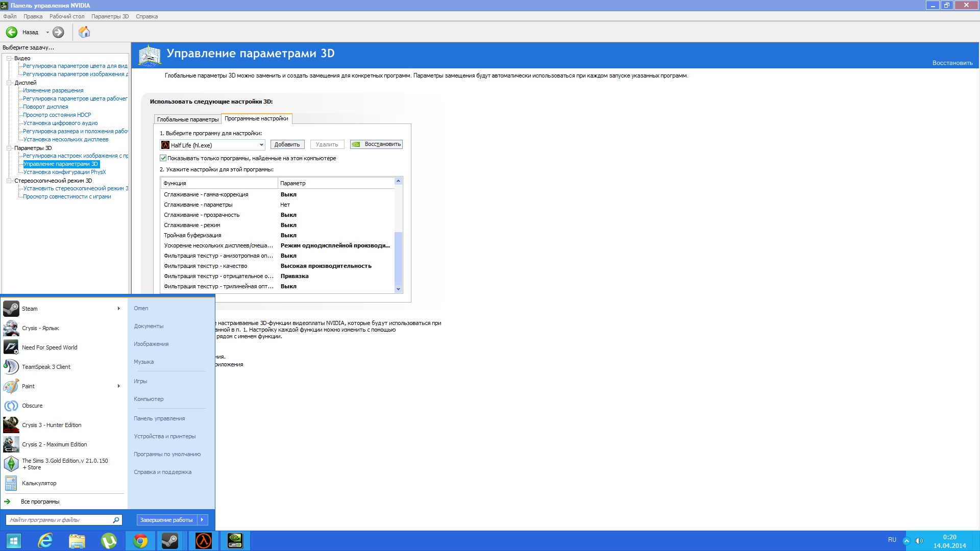Expand shutdown options arrow
The width and height of the screenshot is (980, 551).
point(202,520)
